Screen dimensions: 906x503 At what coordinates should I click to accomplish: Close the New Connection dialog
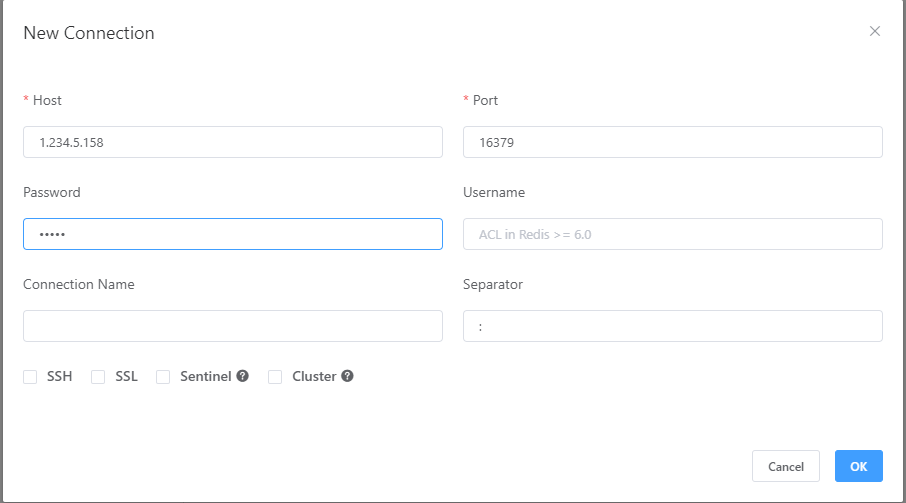(875, 31)
